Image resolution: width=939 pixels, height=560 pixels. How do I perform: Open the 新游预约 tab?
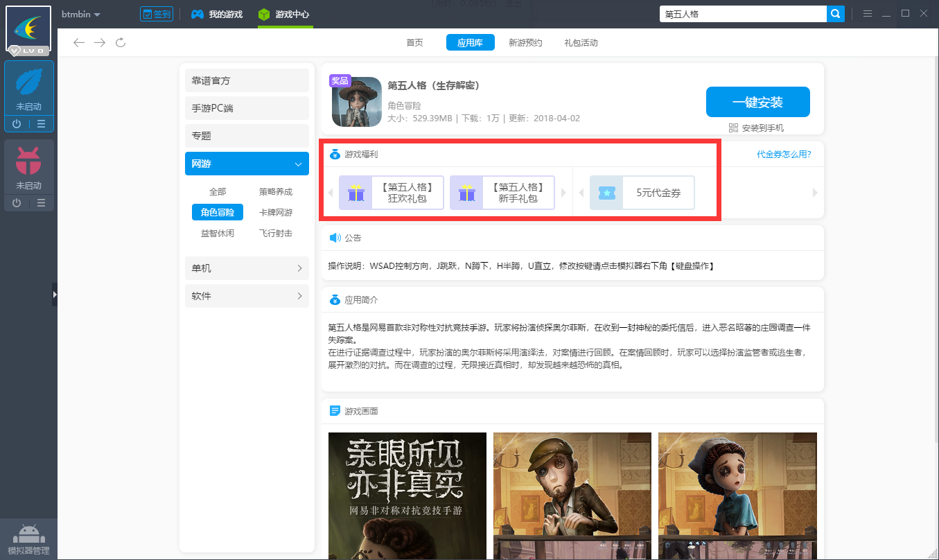tap(525, 43)
